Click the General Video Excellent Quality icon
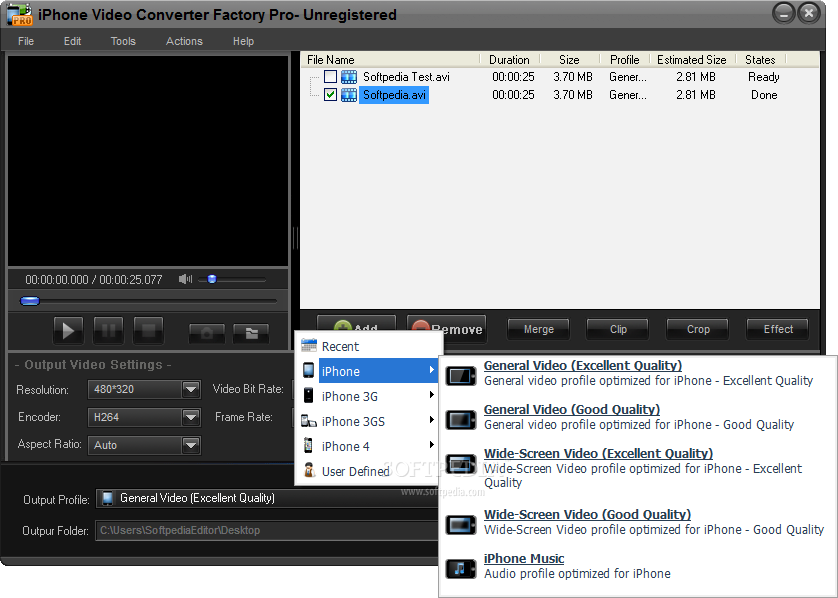Viewport: 838px width, 598px height. [x=461, y=376]
